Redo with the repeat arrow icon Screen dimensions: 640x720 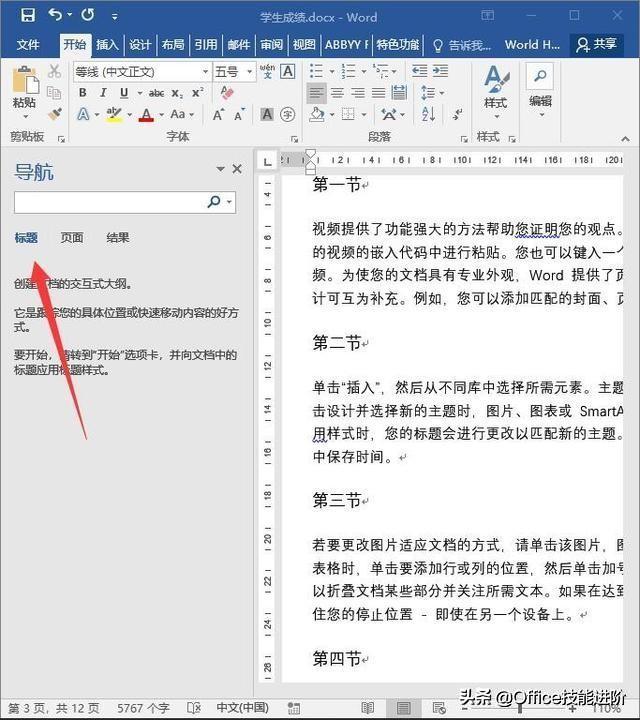click(88, 15)
